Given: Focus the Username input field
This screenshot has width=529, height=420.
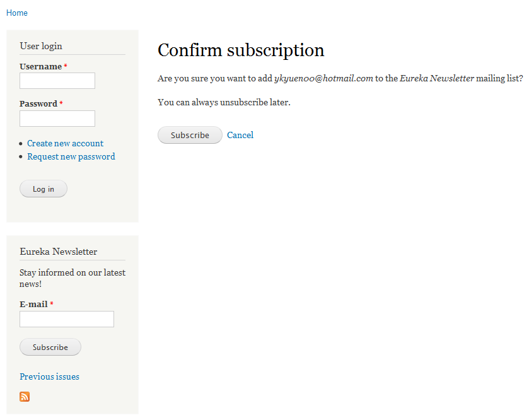Looking at the screenshot, I should pyautogui.click(x=57, y=81).
